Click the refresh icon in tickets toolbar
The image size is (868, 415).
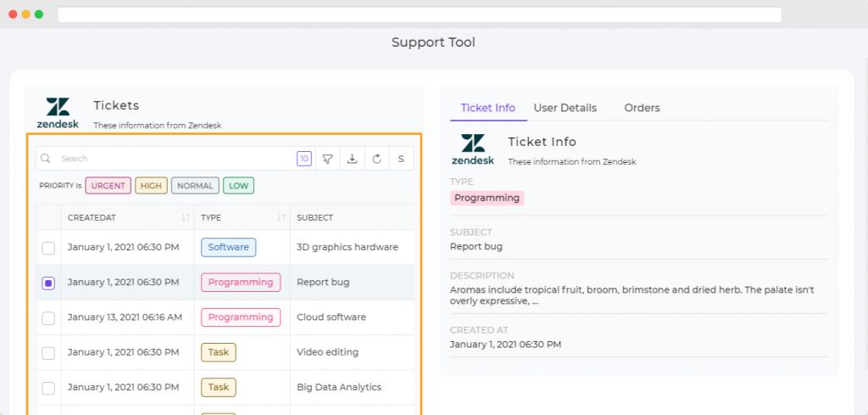pyautogui.click(x=376, y=159)
